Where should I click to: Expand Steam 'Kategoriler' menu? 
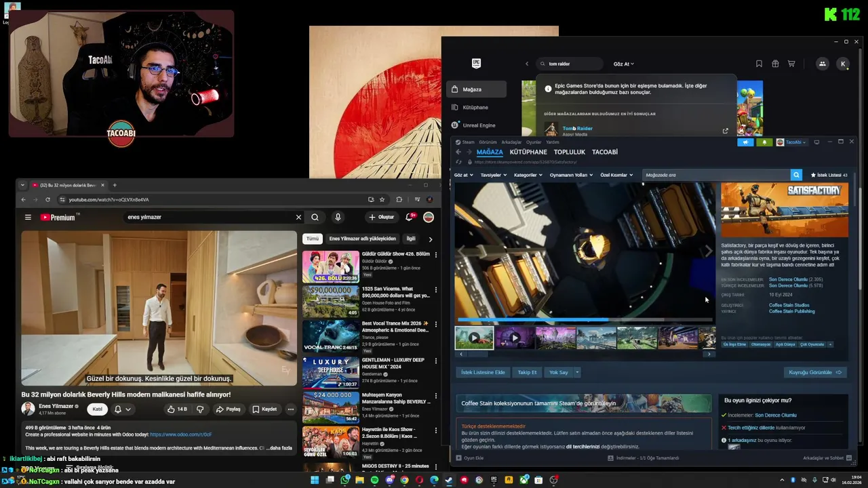tap(528, 175)
